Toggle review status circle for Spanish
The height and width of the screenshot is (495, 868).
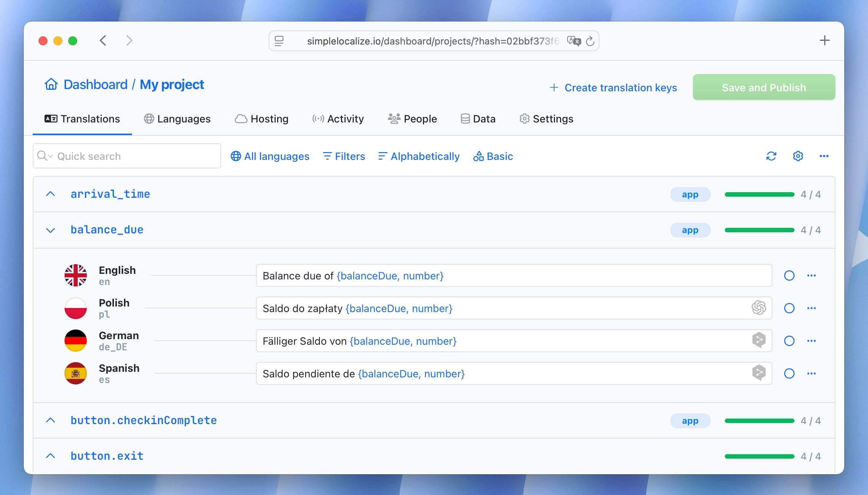click(789, 374)
